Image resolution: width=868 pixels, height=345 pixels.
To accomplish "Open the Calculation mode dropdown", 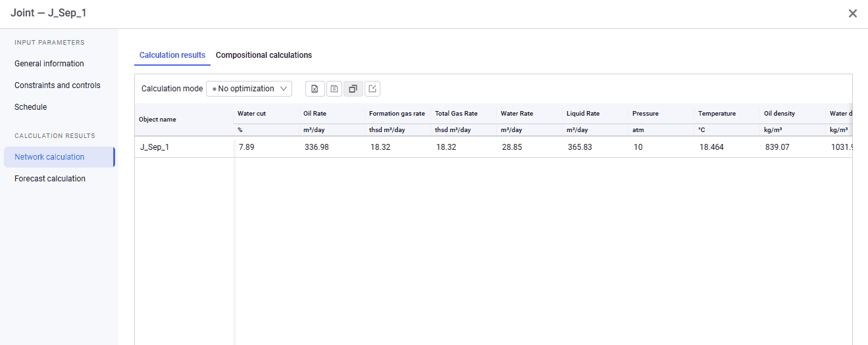I will (x=249, y=89).
